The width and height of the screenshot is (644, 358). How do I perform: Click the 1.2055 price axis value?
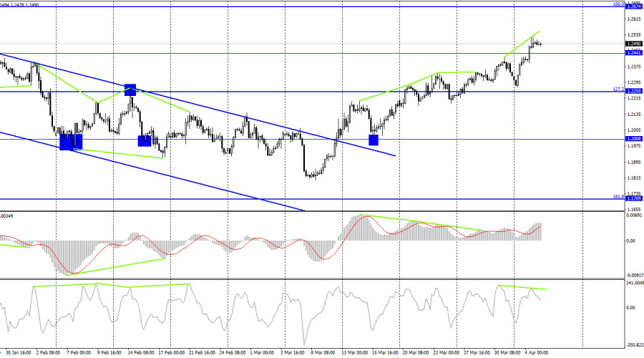(x=635, y=130)
